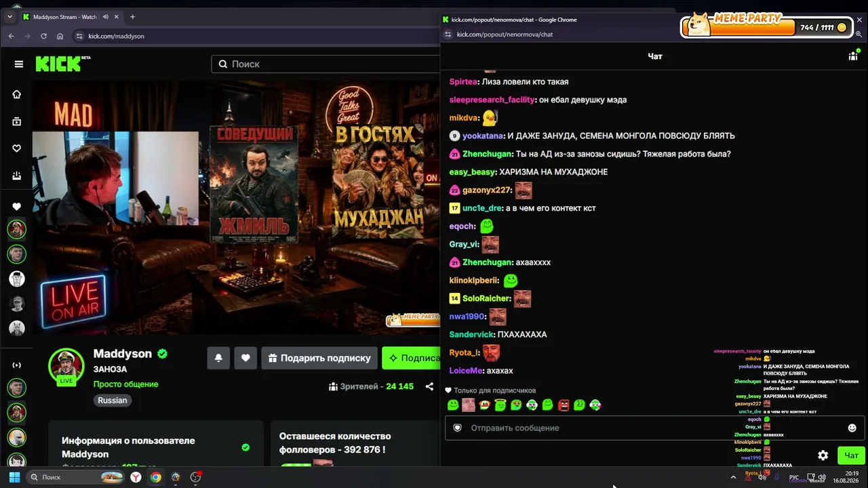868x488 pixels.
Task: Click the level 9 badge beside yookatana
Action: (454, 136)
